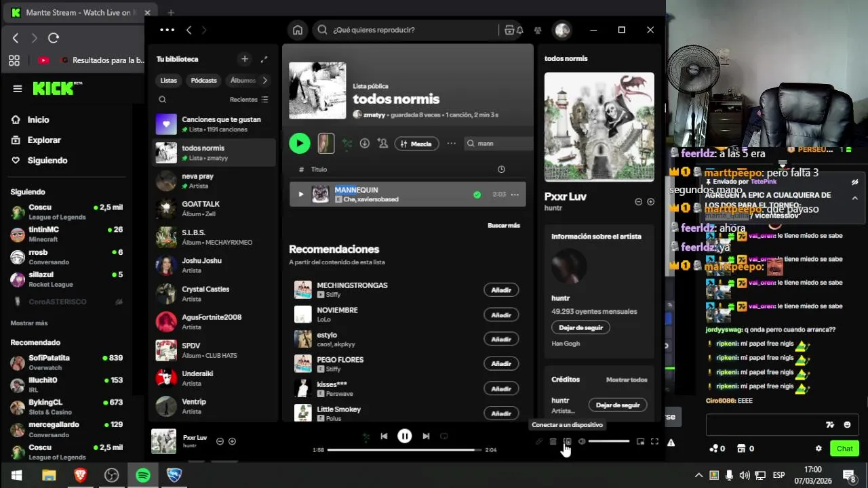
Task: Download the todos normis playlist
Action: tap(365, 144)
